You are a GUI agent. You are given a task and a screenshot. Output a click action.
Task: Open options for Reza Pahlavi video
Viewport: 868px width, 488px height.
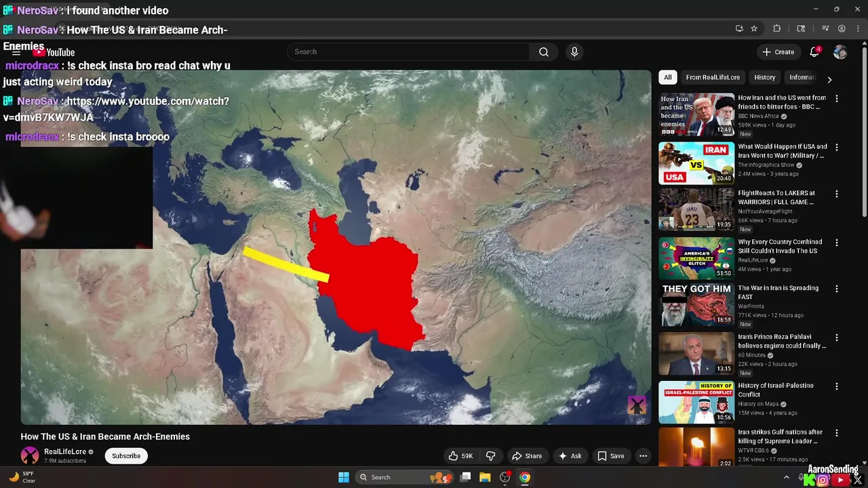click(x=836, y=338)
